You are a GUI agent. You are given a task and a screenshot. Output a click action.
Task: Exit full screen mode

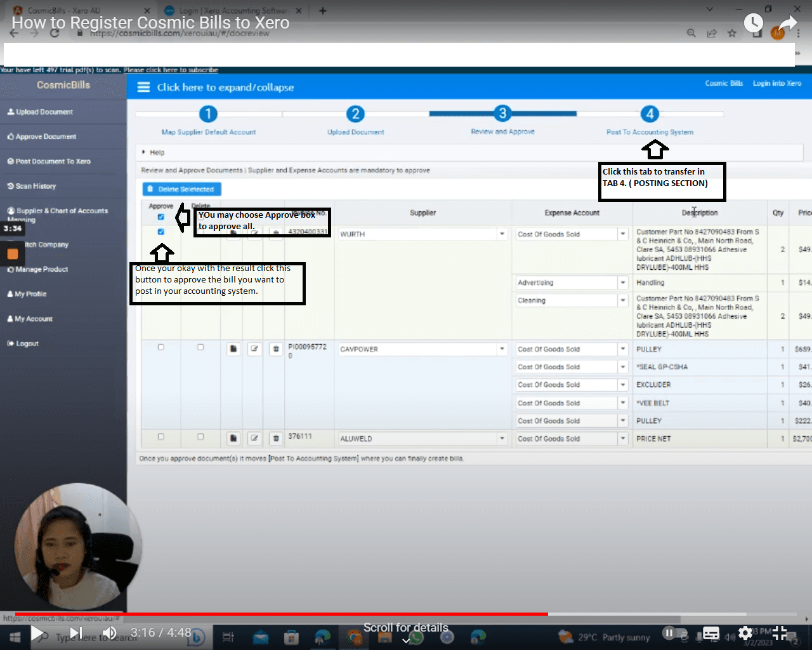pos(780,633)
